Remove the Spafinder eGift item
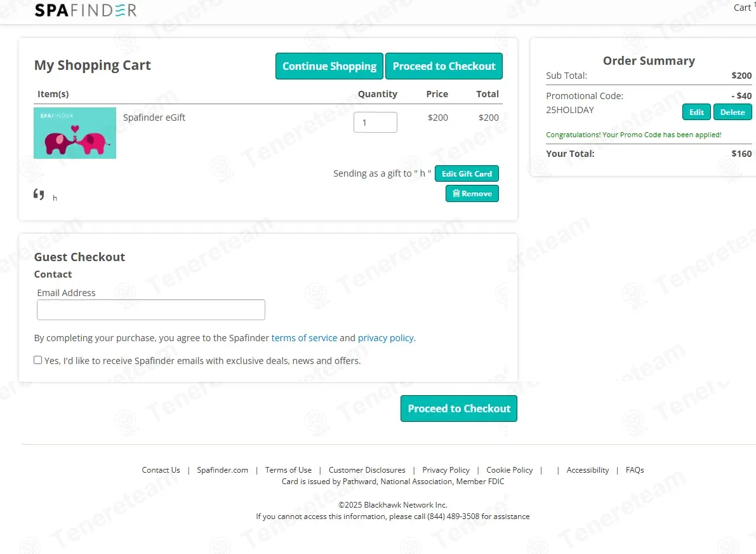 472,194
